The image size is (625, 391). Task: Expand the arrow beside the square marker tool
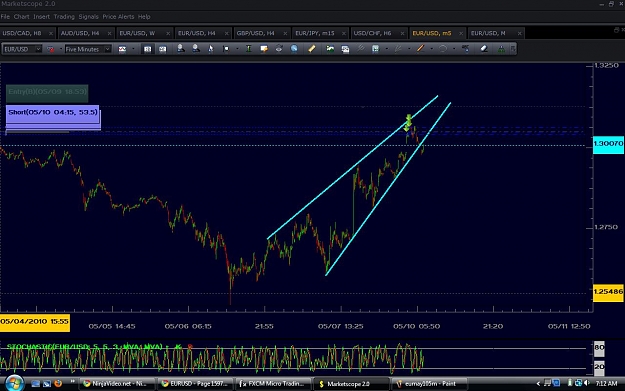(x=237, y=49)
